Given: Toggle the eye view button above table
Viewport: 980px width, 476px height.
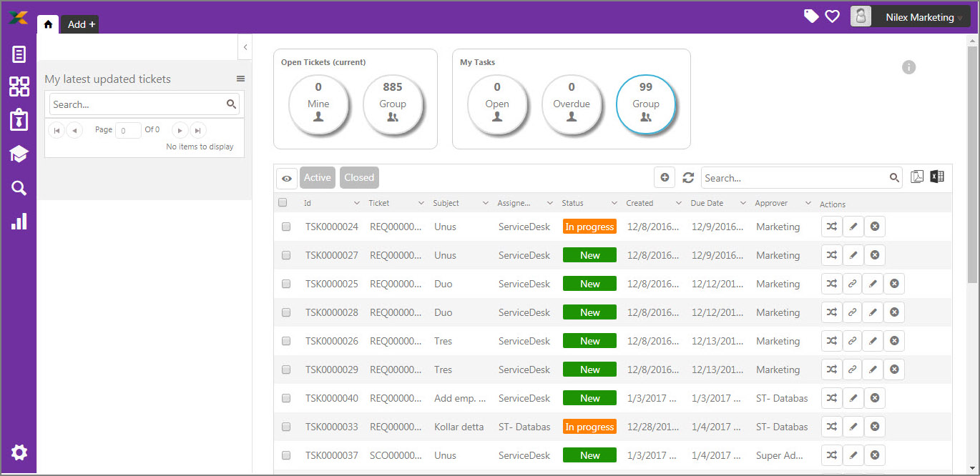Looking at the screenshot, I should click(x=287, y=179).
